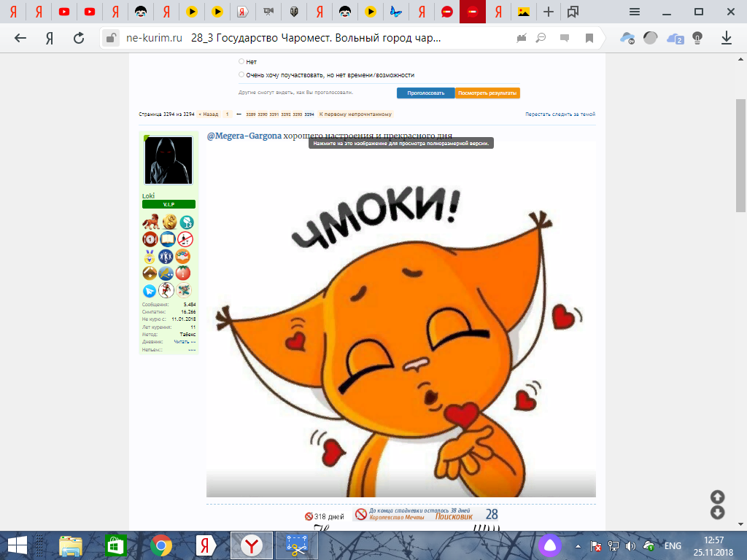Switch the ENG input language indicator
747x560 pixels.
coord(673,546)
